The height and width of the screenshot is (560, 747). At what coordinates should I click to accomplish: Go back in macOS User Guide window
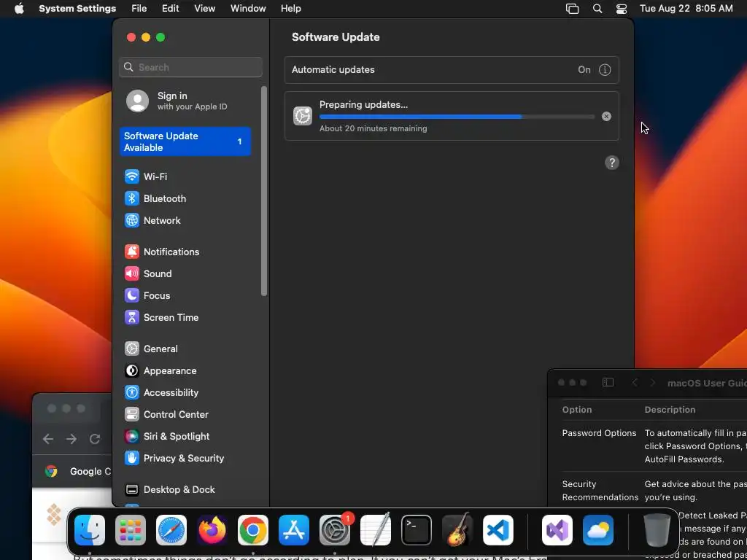[635, 383]
